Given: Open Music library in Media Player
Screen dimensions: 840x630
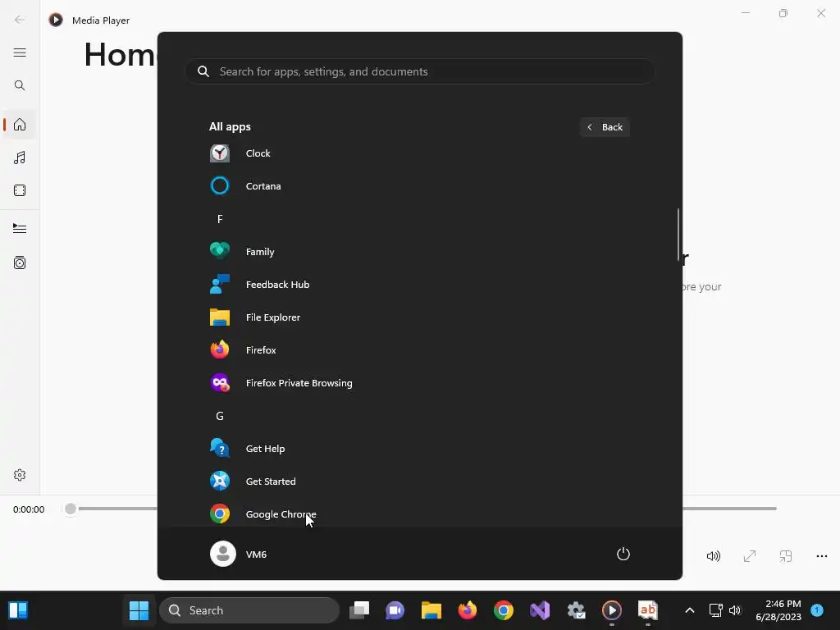Looking at the screenshot, I should 20,157.
